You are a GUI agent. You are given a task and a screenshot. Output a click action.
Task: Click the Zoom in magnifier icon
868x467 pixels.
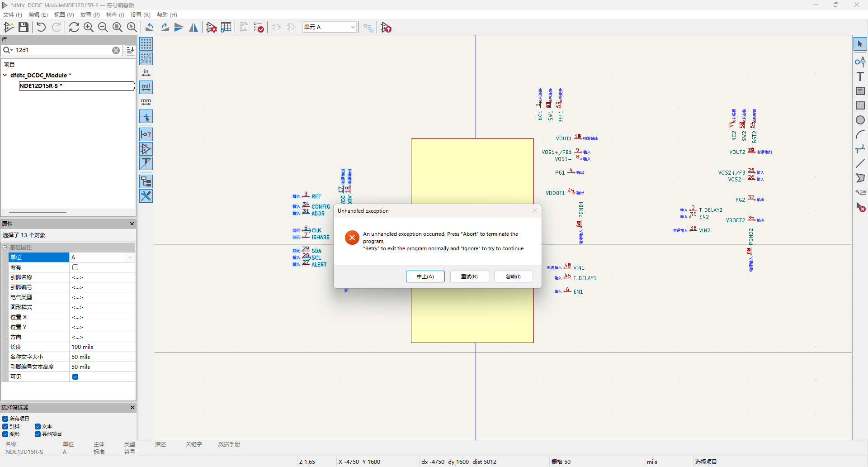click(89, 28)
